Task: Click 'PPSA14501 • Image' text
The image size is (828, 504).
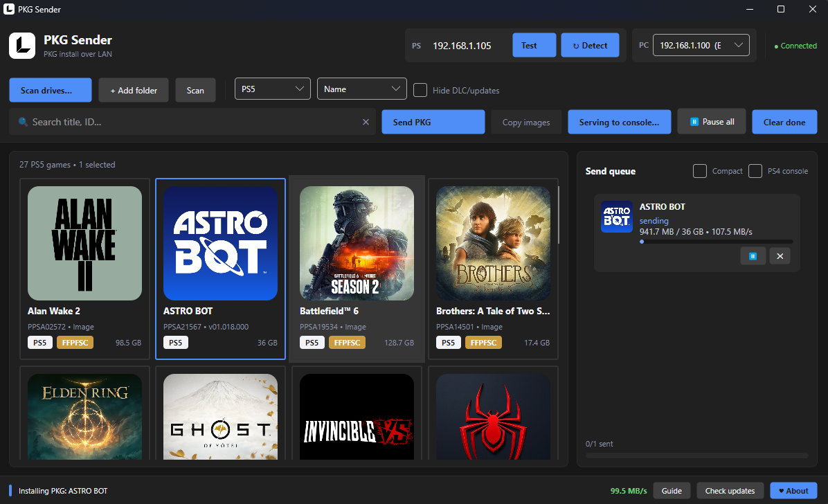Action: tap(469, 327)
